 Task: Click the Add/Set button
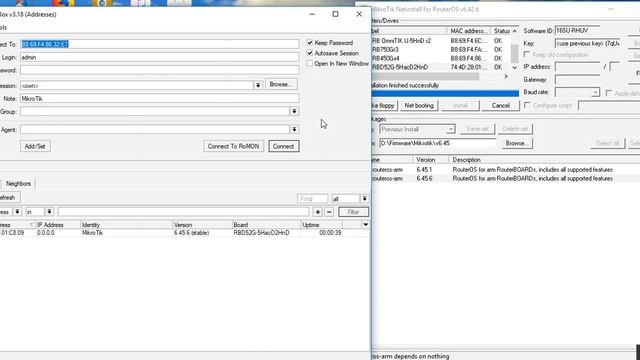coord(35,146)
